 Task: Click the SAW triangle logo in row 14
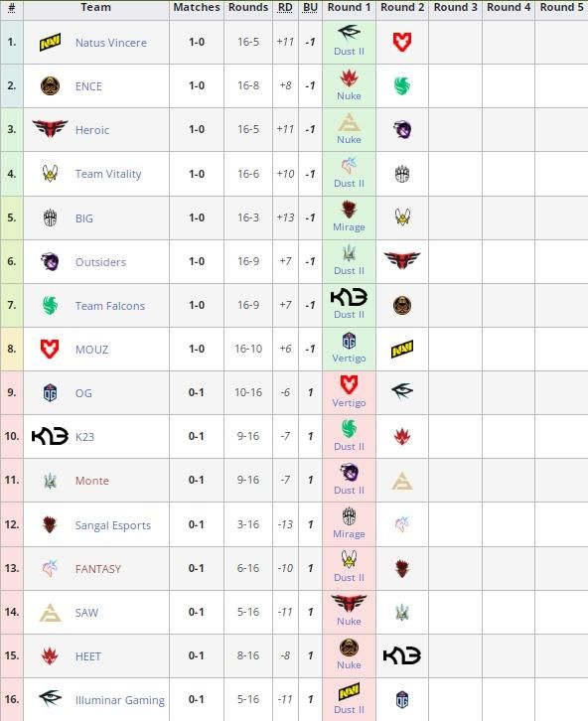(50, 613)
